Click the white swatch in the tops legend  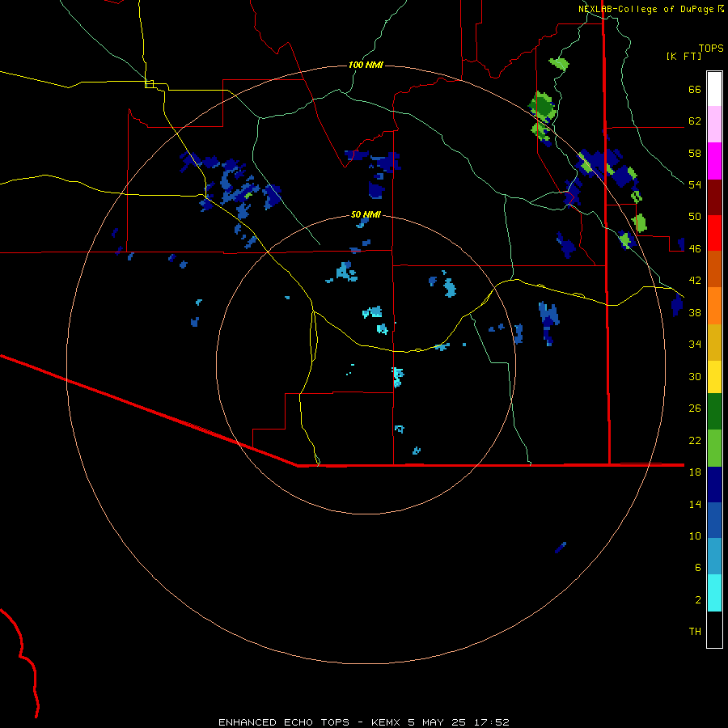coord(714,89)
